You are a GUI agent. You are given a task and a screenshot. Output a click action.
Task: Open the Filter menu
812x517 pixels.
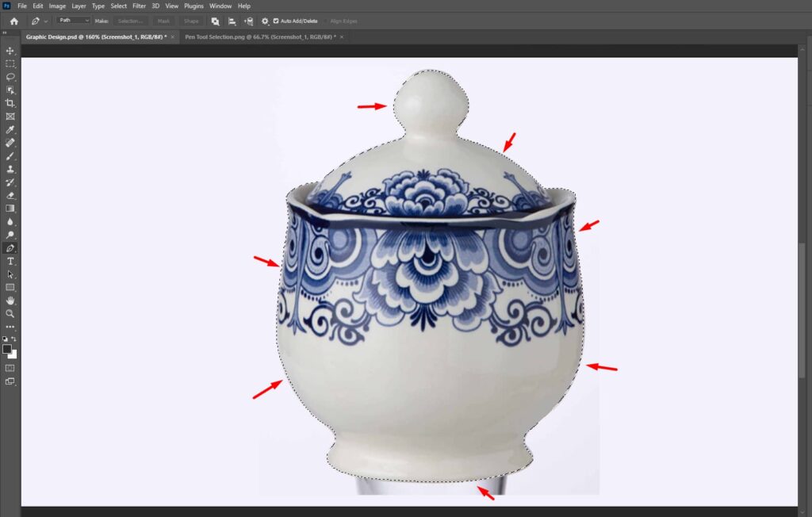[139, 6]
